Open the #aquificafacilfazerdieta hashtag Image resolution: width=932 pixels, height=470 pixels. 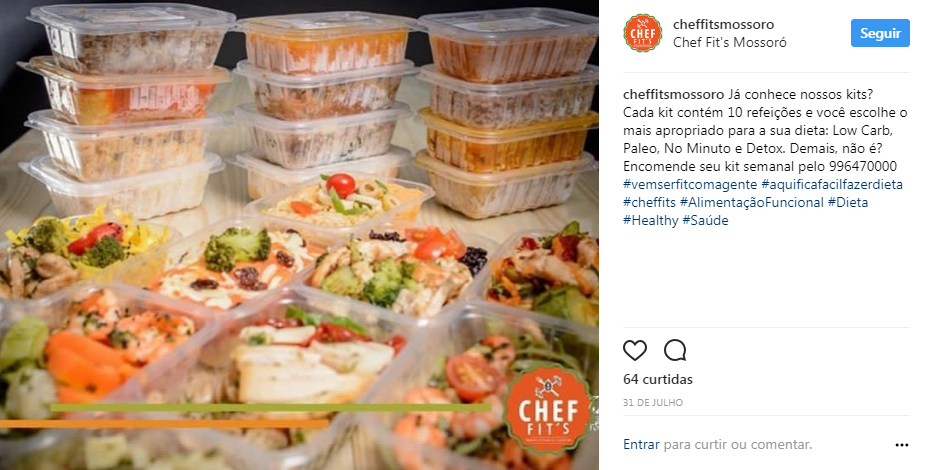(x=832, y=184)
